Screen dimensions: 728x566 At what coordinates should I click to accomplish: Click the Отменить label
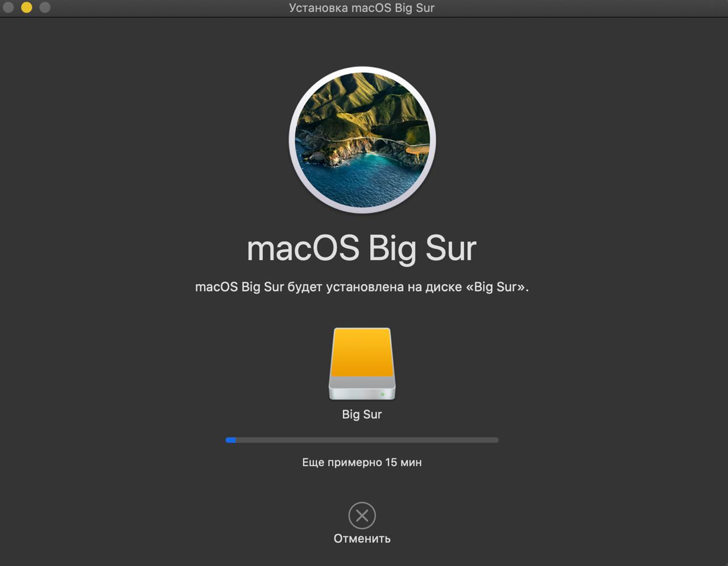click(362, 539)
